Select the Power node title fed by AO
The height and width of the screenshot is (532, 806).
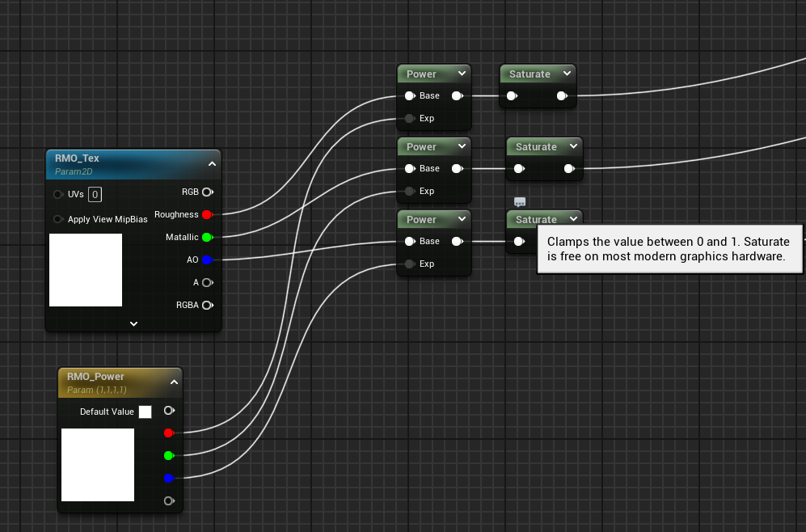tap(421, 220)
